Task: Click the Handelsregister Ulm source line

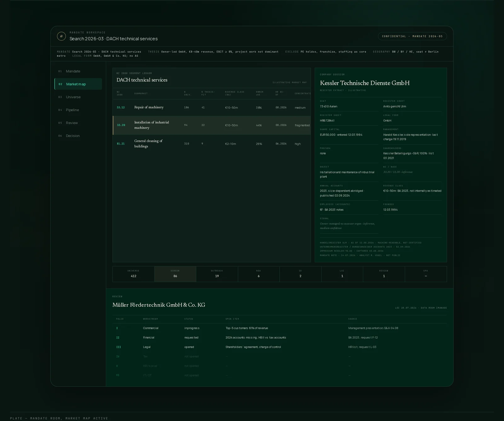Action: click(371, 243)
